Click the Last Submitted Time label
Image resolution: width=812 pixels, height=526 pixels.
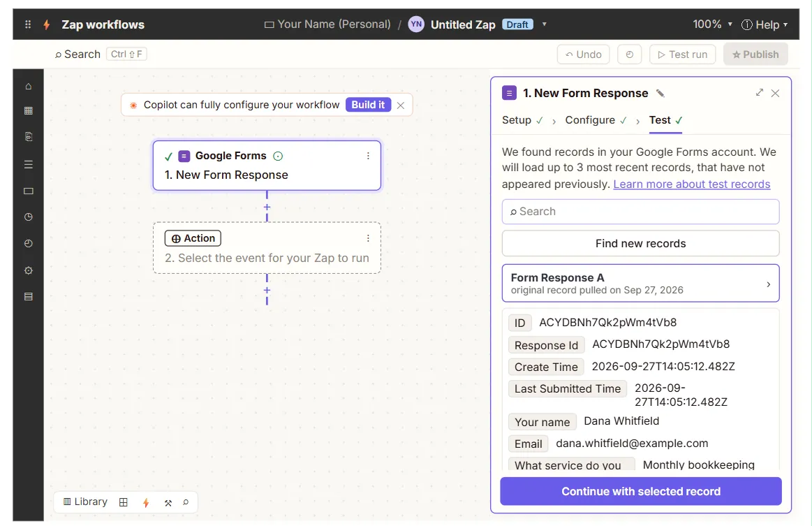pyautogui.click(x=567, y=388)
